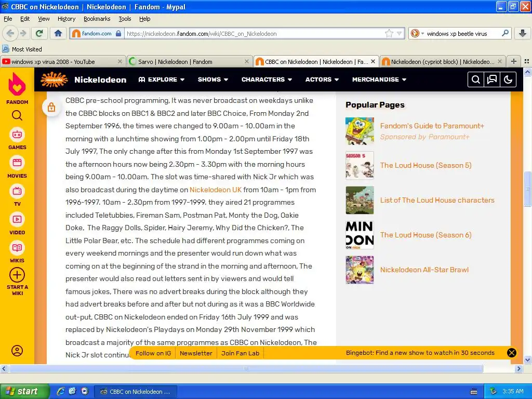Open the View menu
The width and height of the screenshot is (532, 399).
(44, 19)
